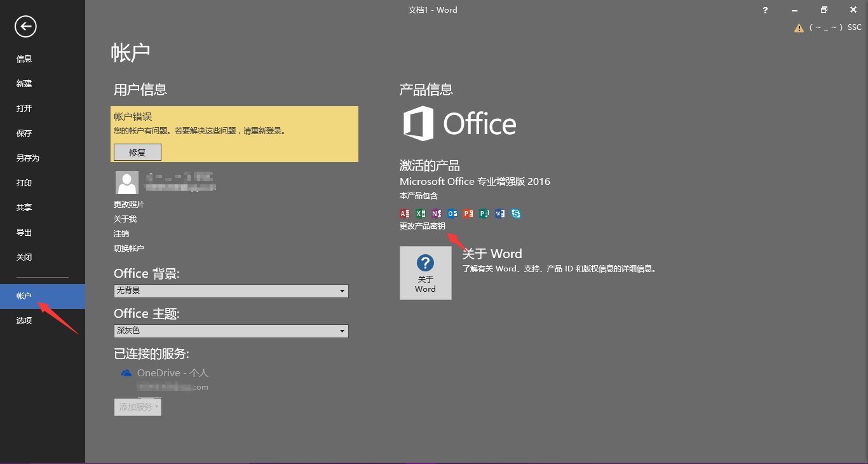868x464 pixels.
Task: Open the Office 主题 dropdown
Action: [x=342, y=331]
